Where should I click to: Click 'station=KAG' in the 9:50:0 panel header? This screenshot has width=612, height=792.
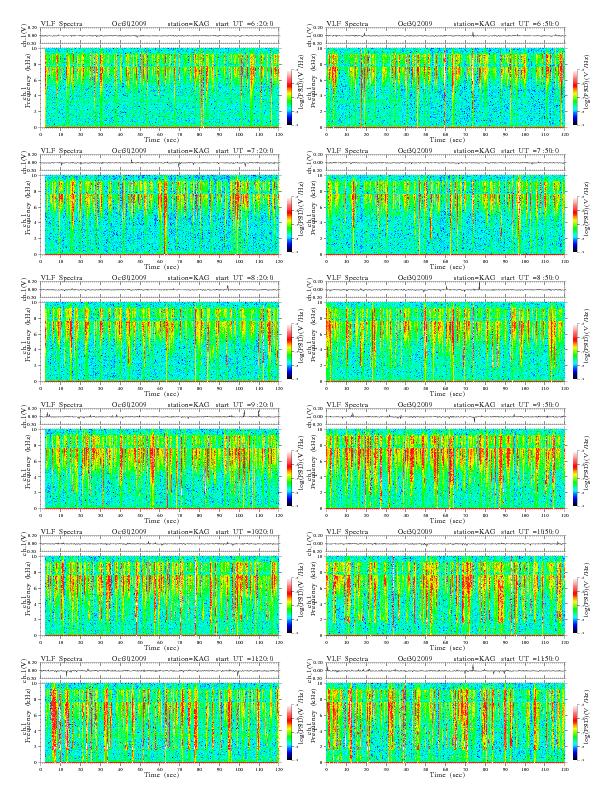[474, 405]
